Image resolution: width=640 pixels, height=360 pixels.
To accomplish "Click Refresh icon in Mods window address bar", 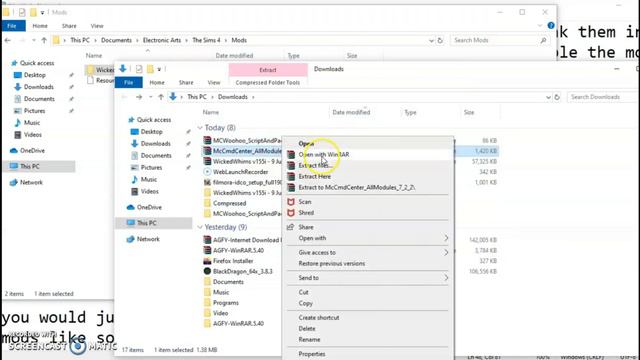I will click(x=440, y=40).
